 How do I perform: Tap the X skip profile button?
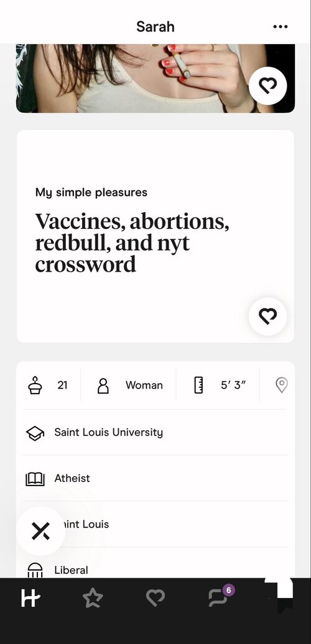tap(40, 531)
